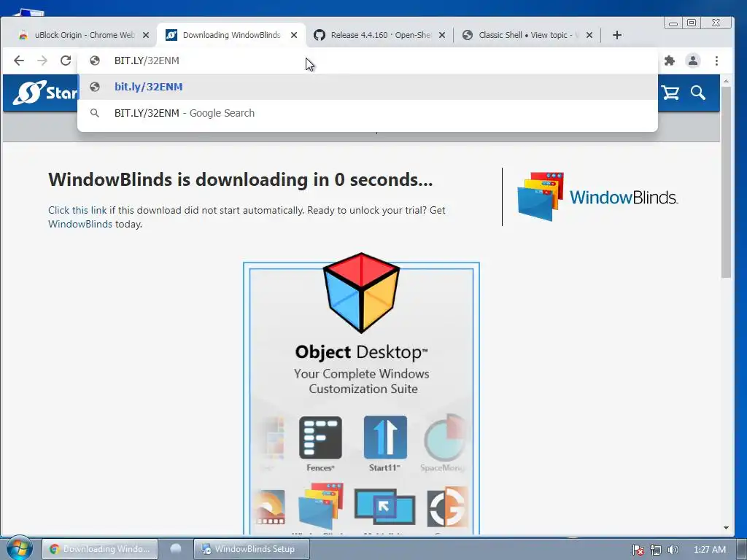The width and height of the screenshot is (747, 560).
Task: Open Chrome's three-dot menu
Action: tap(716, 61)
